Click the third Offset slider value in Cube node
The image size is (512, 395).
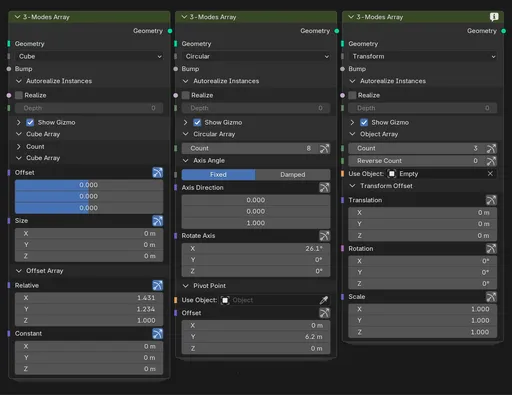89,208
